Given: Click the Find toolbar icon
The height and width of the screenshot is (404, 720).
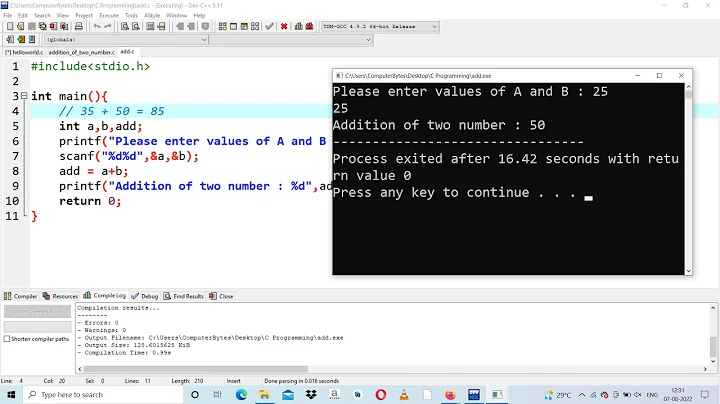Looking at the screenshot, I should click(124, 27).
